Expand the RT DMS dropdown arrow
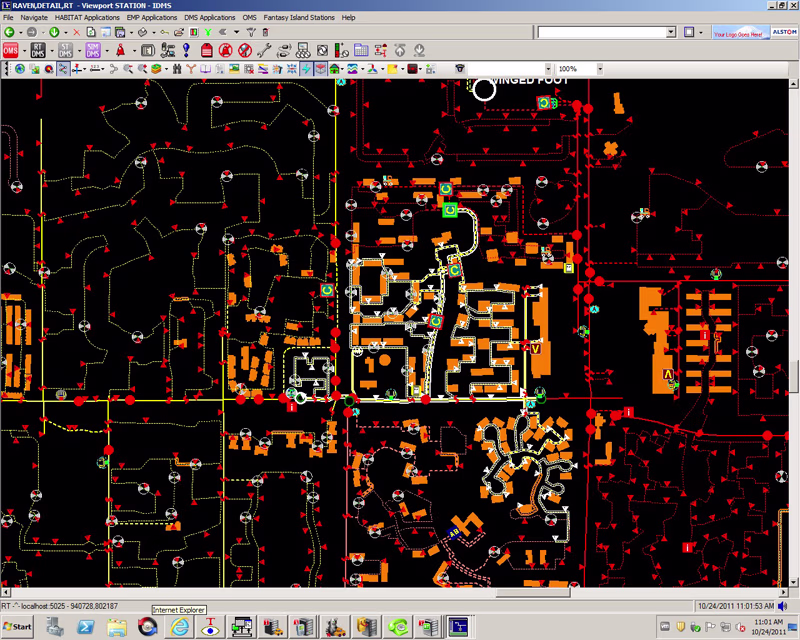Viewport: 800px width, 640px height. coord(52,51)
